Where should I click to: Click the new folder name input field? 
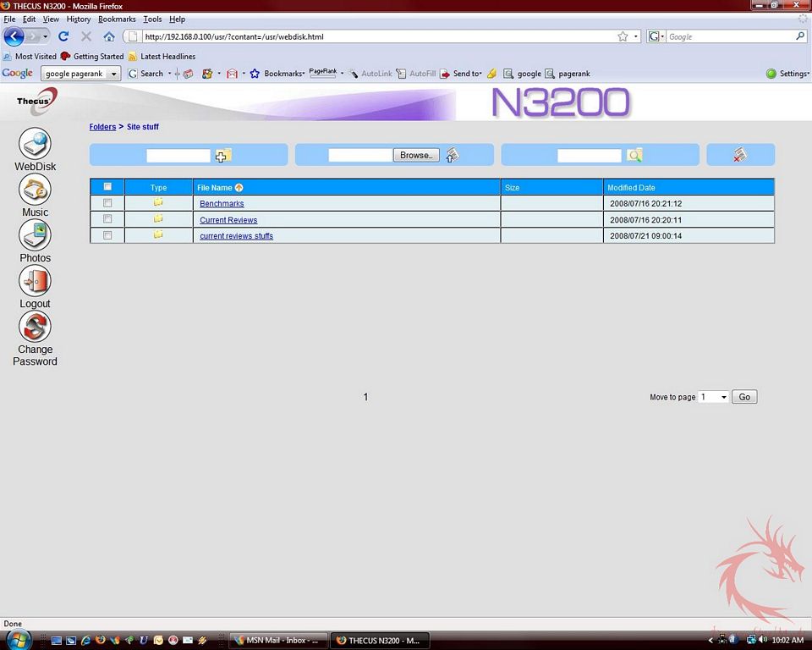178,156
